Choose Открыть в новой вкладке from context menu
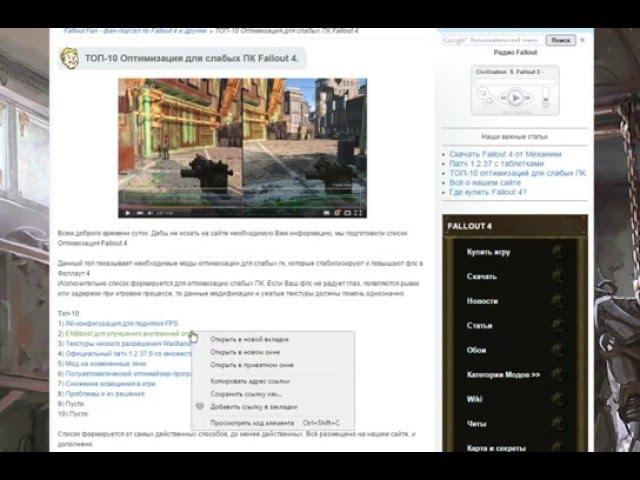The width and height of the screenshot is (640, 480). click(249, 339)
